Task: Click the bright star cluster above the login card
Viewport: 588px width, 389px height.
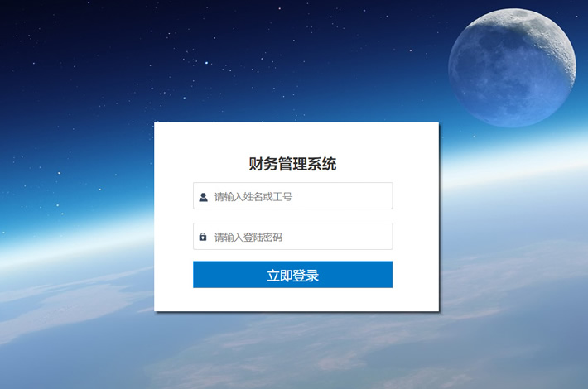Action: 206,63
